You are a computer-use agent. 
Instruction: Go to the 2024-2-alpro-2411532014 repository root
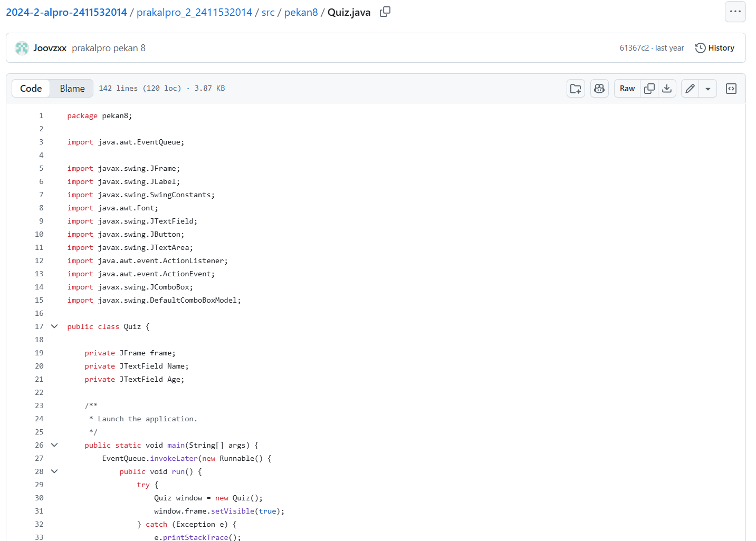point(66,12)
